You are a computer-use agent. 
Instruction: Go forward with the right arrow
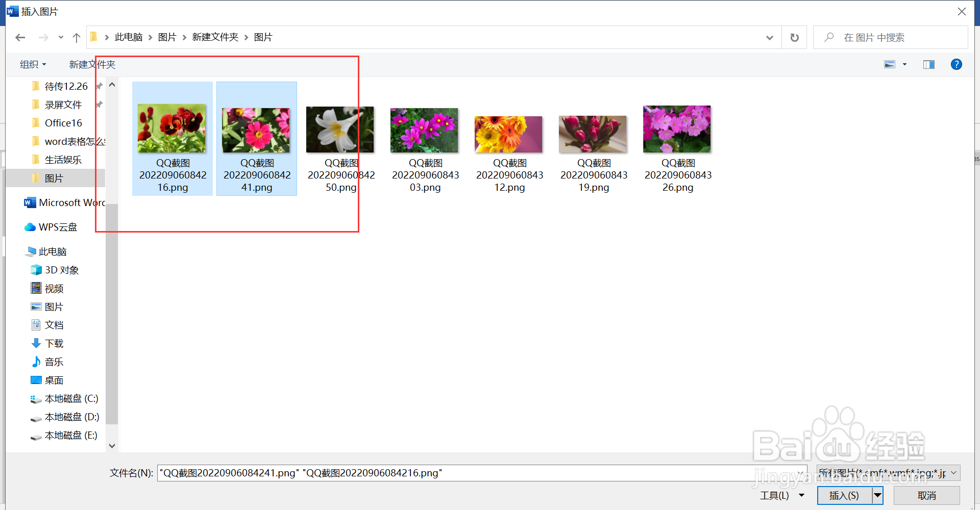point(43,37)
